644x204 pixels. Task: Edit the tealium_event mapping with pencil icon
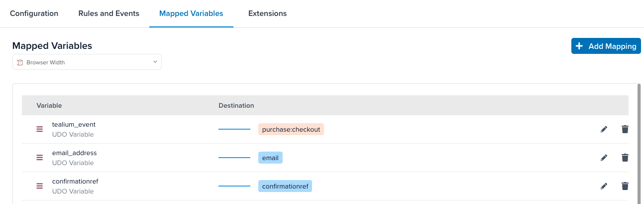[604, 129]
